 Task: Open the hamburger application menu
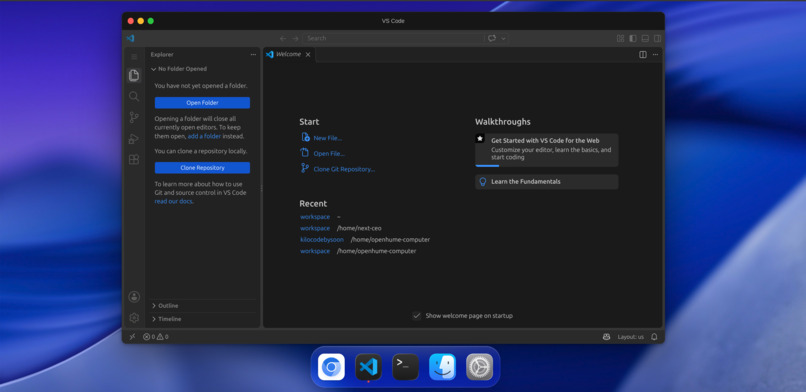134,57
